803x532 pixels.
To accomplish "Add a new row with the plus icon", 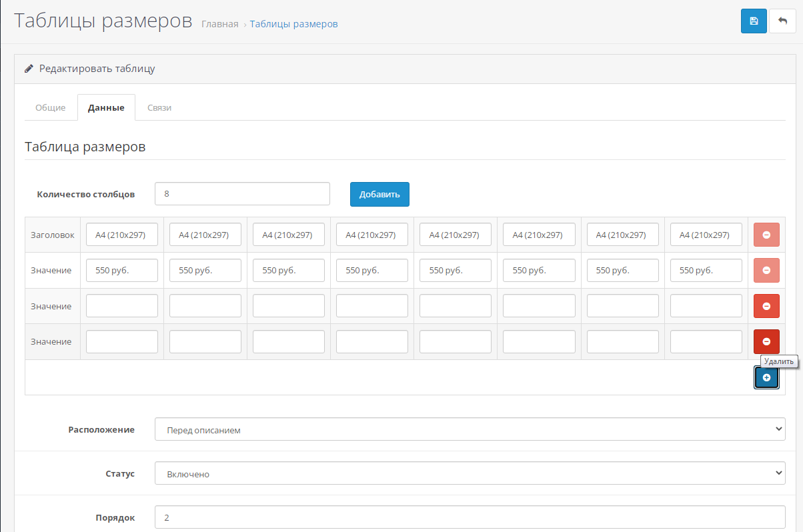I will coord(766,377).
